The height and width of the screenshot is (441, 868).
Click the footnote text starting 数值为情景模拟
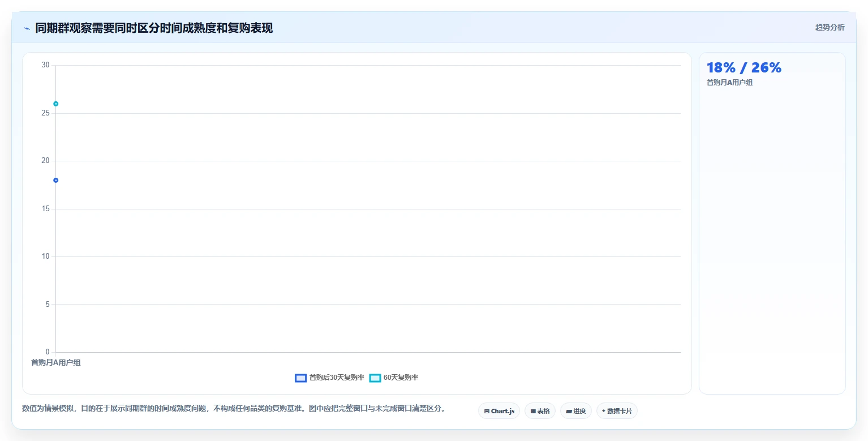(x=234, y=408)
